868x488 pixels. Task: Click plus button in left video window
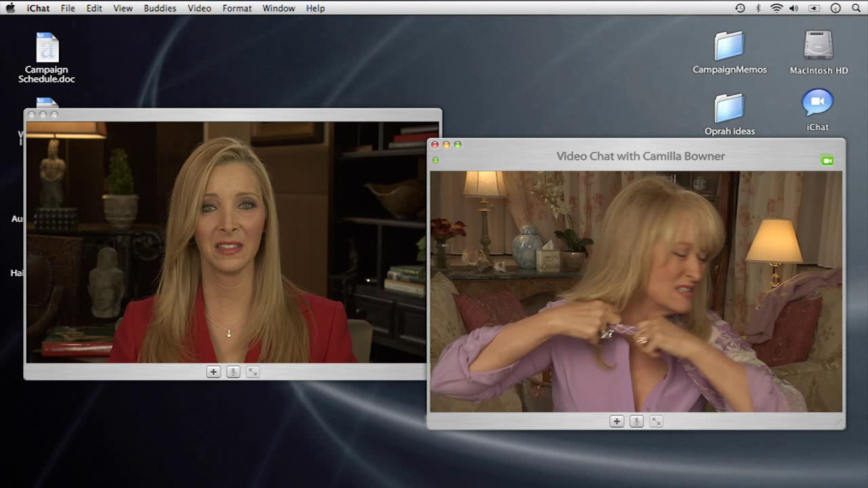tap(214, 372)
